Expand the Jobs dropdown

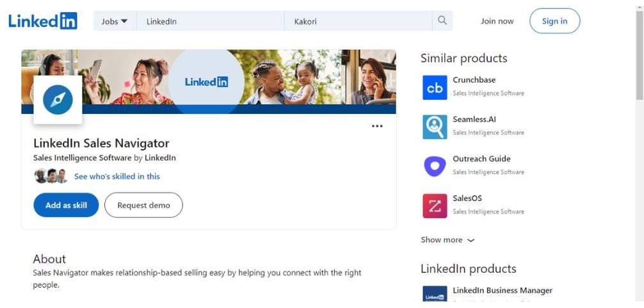pos(115,21)
